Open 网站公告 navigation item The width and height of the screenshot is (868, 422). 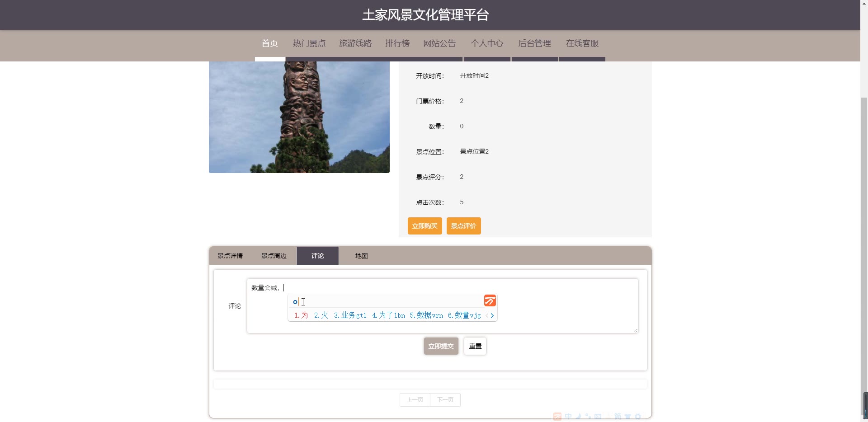tap(439, 43)
